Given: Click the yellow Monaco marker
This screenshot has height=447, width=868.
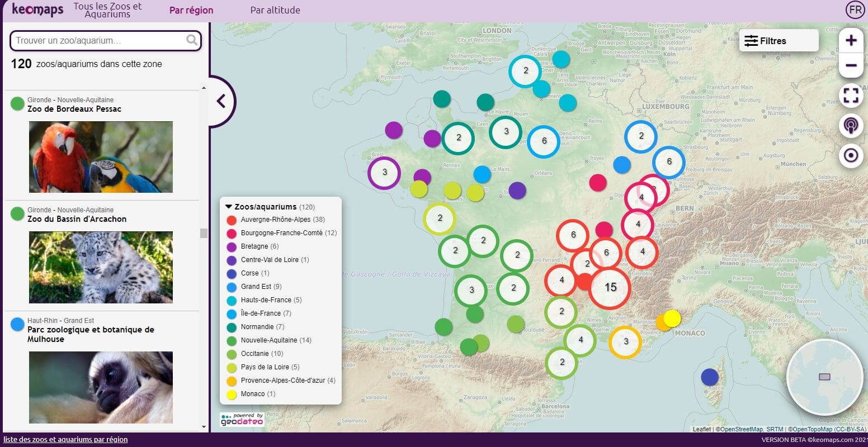Looking at the screenshot, I should (x=672, y=318).
